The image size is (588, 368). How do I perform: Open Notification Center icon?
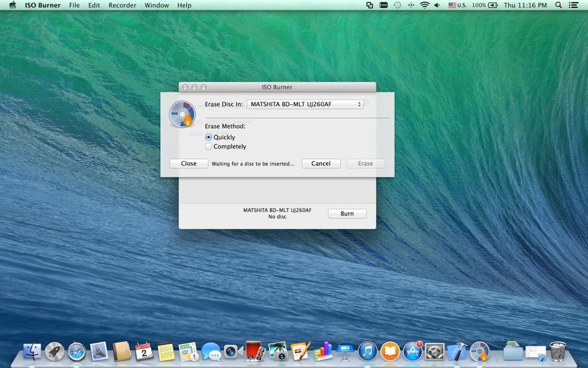pyautogui.click(x=573, y=5)
